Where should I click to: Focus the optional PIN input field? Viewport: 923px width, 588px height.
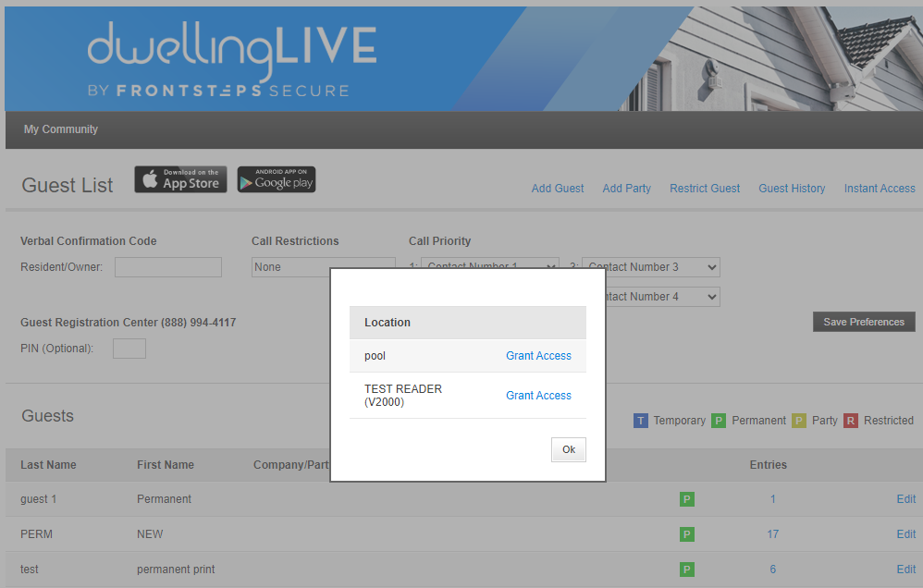[x=129, y=349]
